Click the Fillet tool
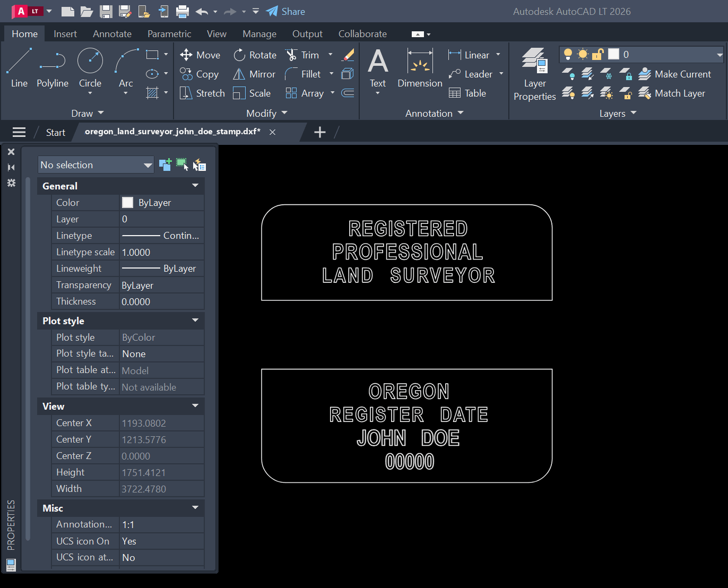 [303, 74]
